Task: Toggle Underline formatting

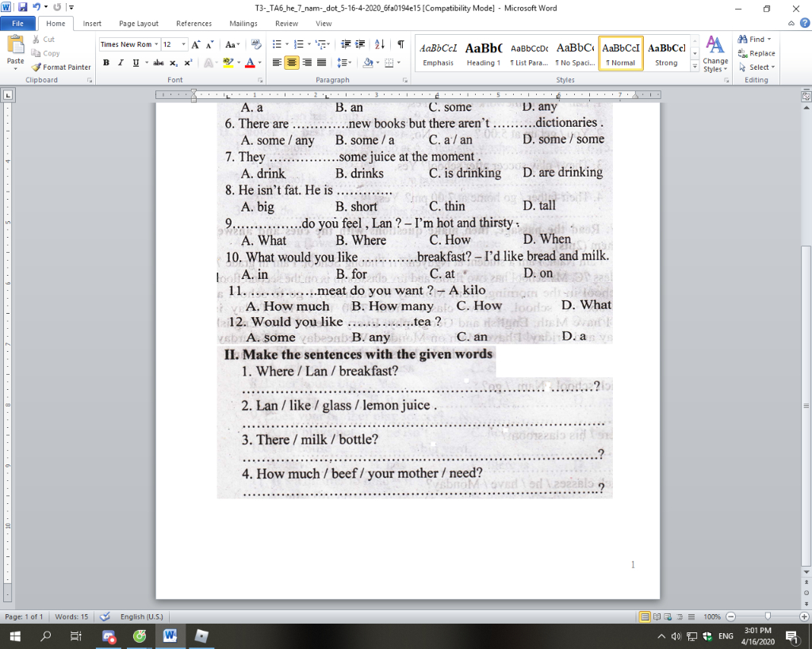Action: [x=136, y=63]
